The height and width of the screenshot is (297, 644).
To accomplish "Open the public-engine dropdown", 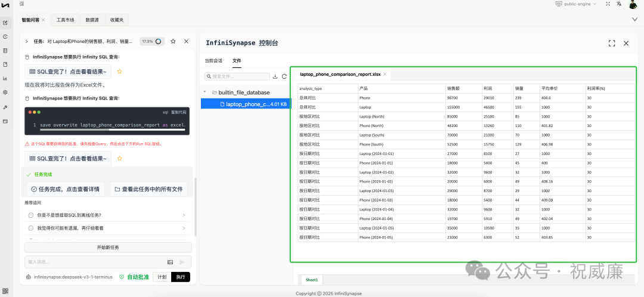I will pos(576,4).
